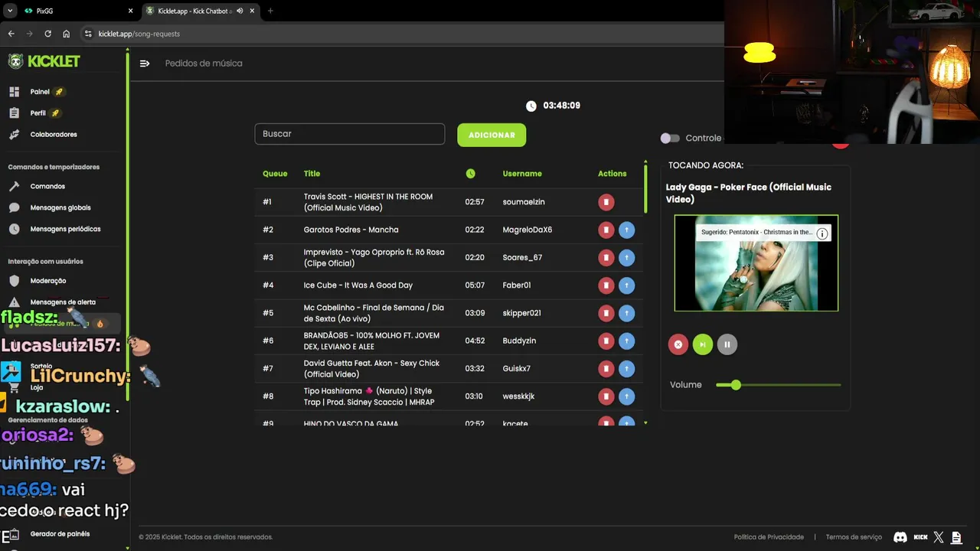
Task: Pause the playing Lady Gaga song
Action: click(727, 344)
